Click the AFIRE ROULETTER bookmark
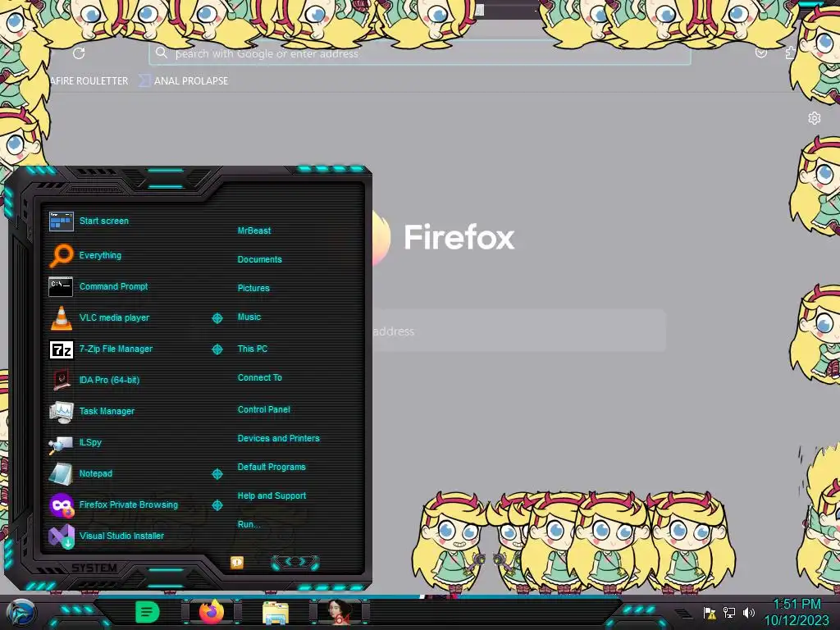The width and height of the screenshot is (840, 630). pyautogui.click(x=89, y=81)
